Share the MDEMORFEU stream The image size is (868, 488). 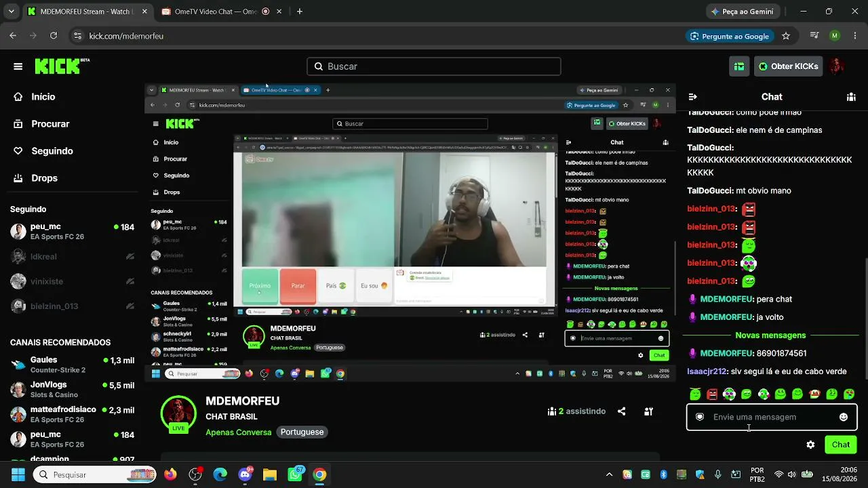[621, 411]
